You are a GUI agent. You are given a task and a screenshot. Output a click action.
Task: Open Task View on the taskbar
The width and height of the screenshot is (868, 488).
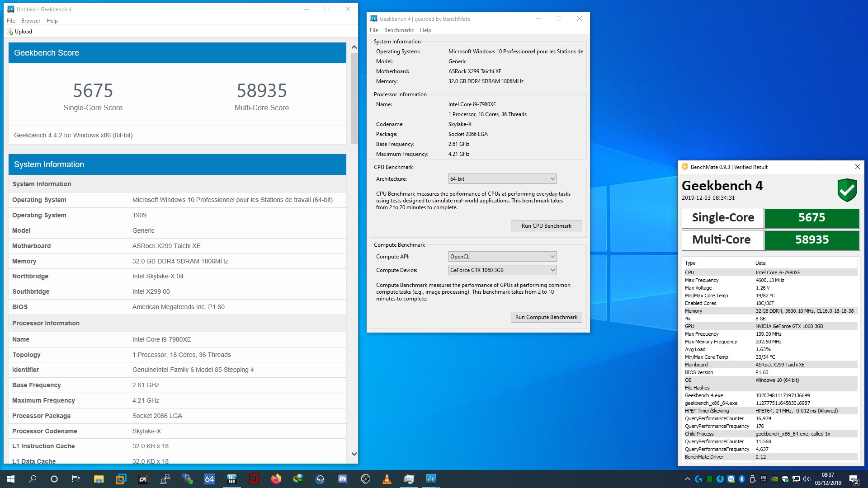[76, 479]
